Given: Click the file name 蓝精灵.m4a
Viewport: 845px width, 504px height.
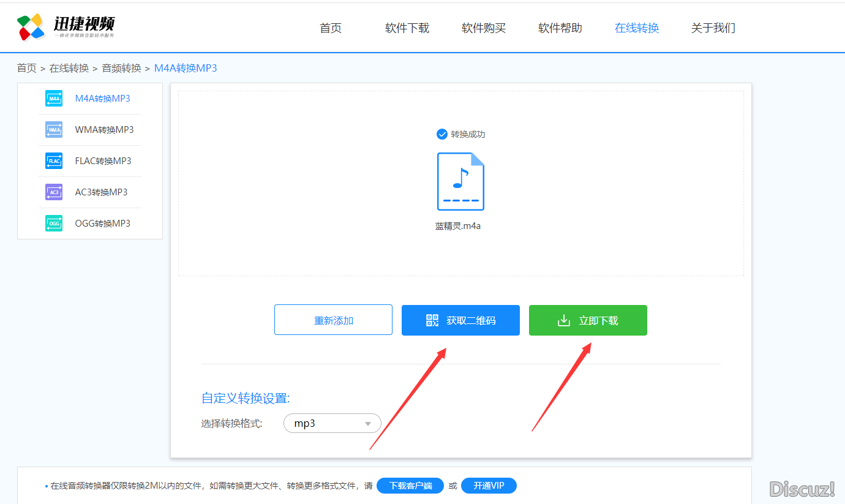Looking at the screenshot, I should pos(458,226).
